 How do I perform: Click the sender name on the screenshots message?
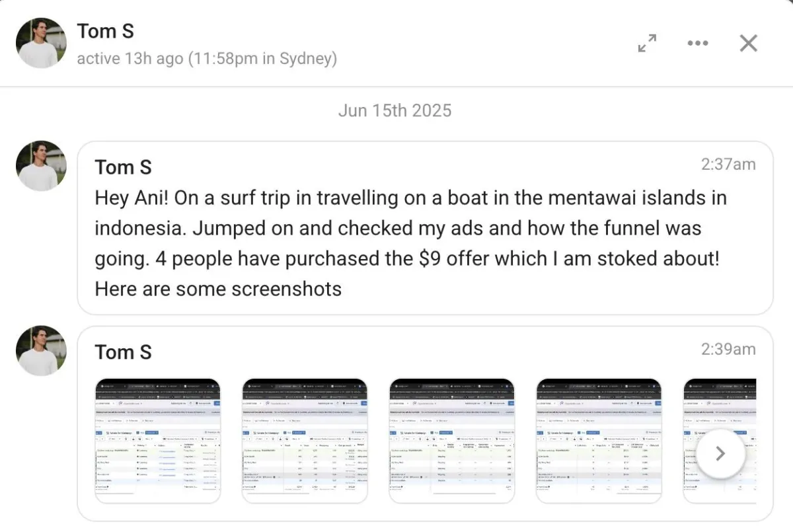coord(123,352)
